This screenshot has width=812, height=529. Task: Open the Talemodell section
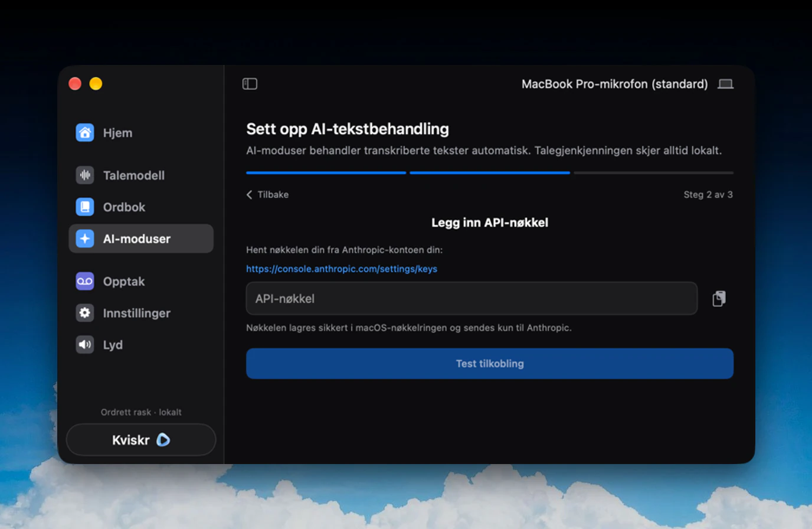[141, 175]
